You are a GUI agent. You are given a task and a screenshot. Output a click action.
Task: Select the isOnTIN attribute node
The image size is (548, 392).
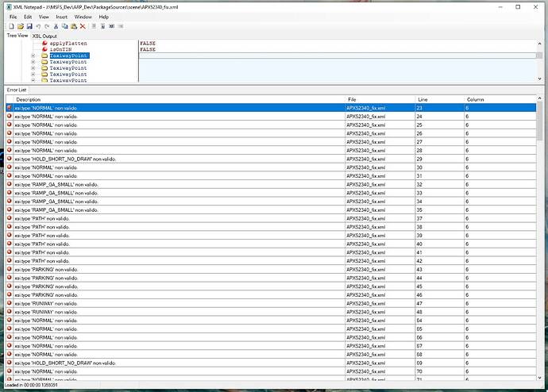pos(60,49)
